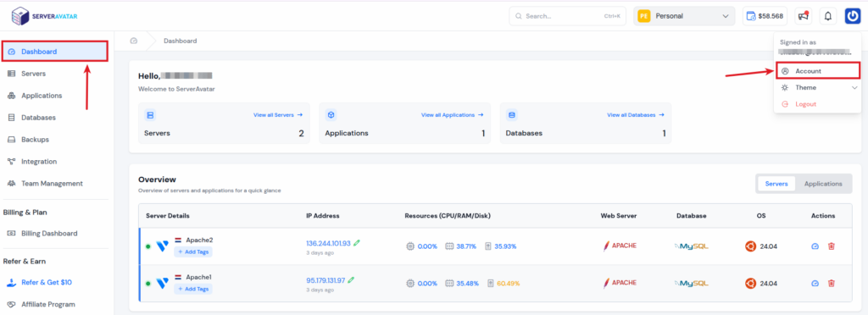Open Team Management in the sidebar
The width and height of the screenshot is (868, 315).
coord(52,184)
